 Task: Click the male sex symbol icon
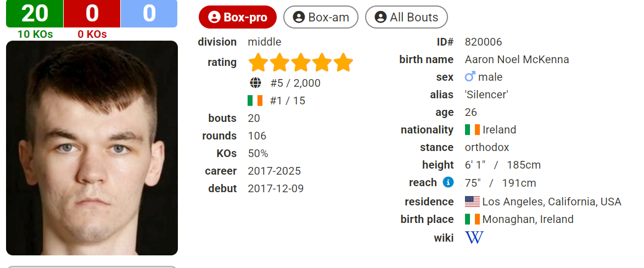coord(470,76)
